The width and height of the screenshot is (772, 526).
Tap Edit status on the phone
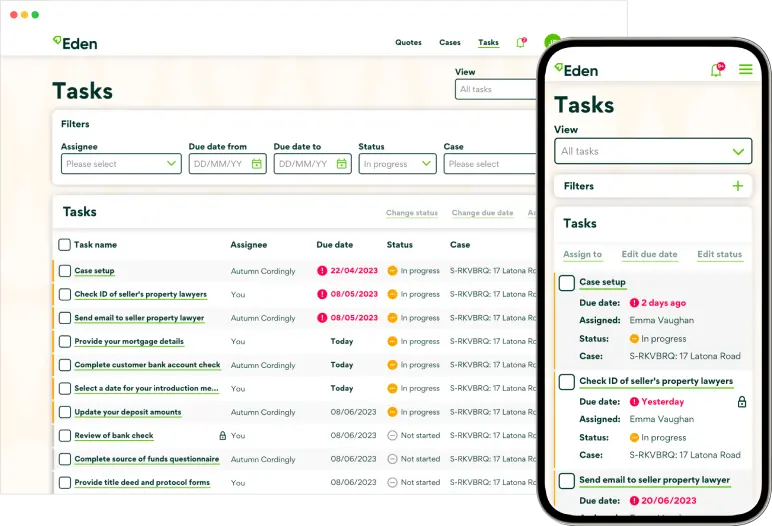coord(719,254)
